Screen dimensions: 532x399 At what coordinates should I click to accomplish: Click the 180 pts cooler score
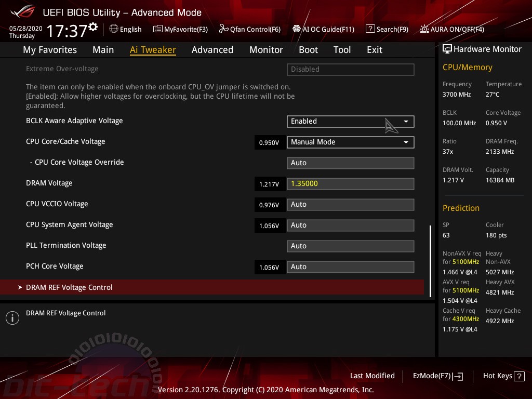496,235
